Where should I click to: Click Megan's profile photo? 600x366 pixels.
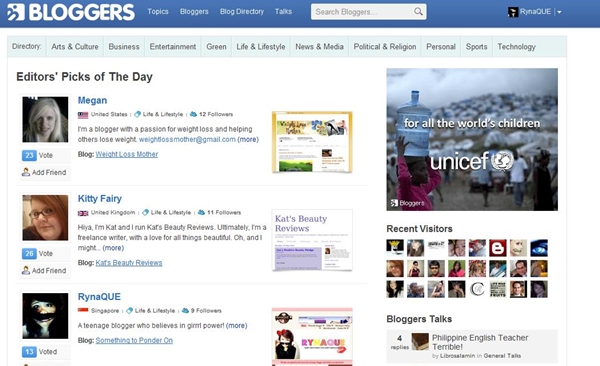click(45, 119)
